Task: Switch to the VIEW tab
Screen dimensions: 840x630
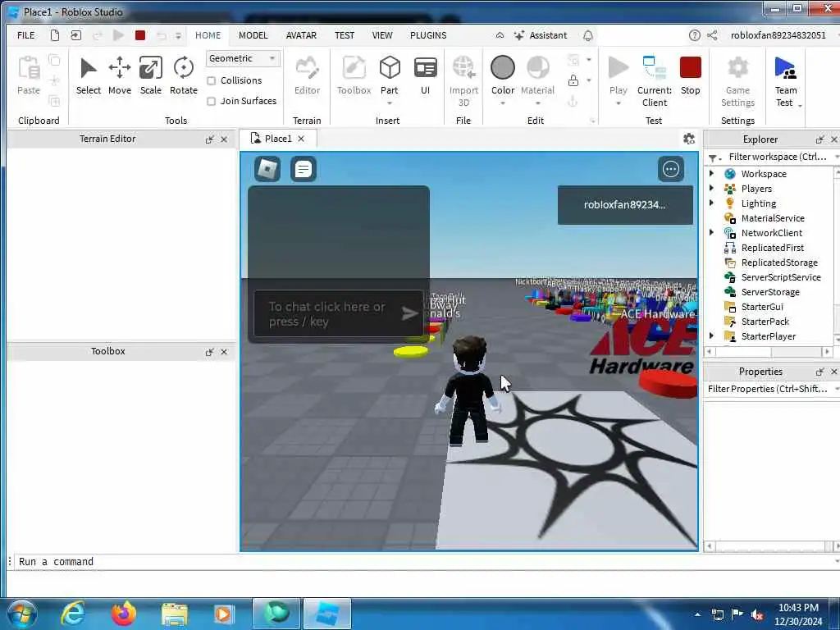Action: point(382,35)
